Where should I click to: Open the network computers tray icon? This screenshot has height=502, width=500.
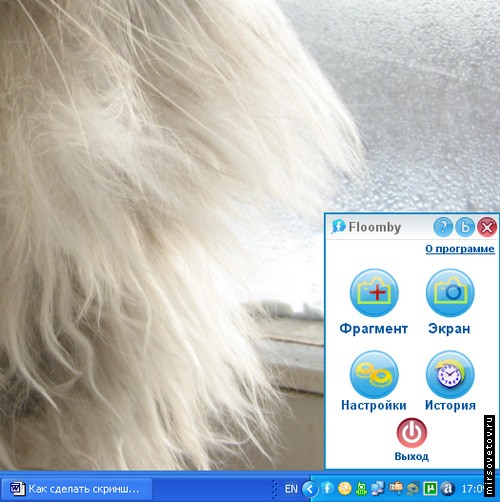[x=378, y=489]
